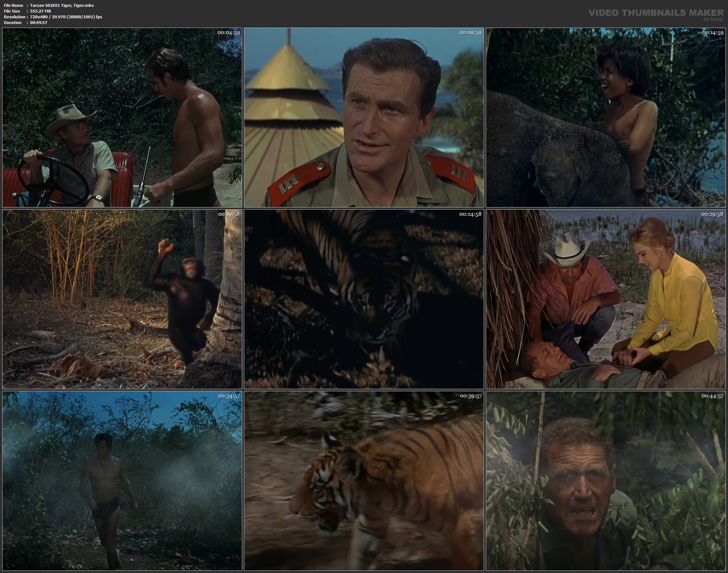The width and height of the screenshot is (728, 573).
Task: Click the thumbnail at 00:04:59
Action: tap(122, 118)
